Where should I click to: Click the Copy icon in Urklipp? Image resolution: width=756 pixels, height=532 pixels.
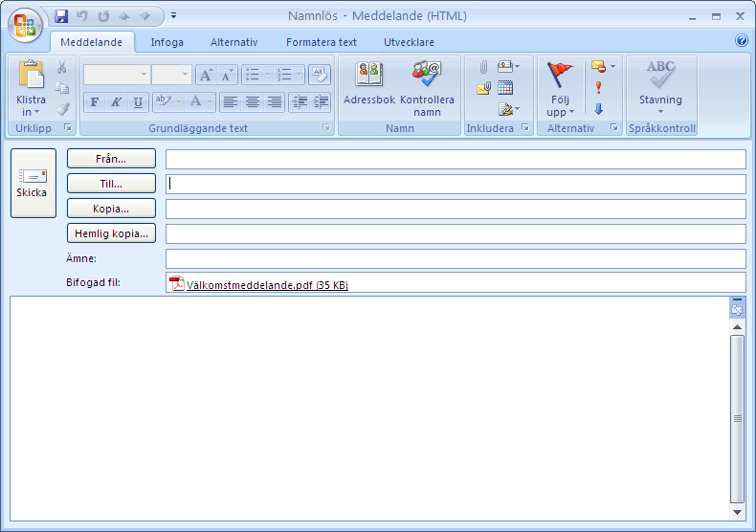click(x=61, y=88)
